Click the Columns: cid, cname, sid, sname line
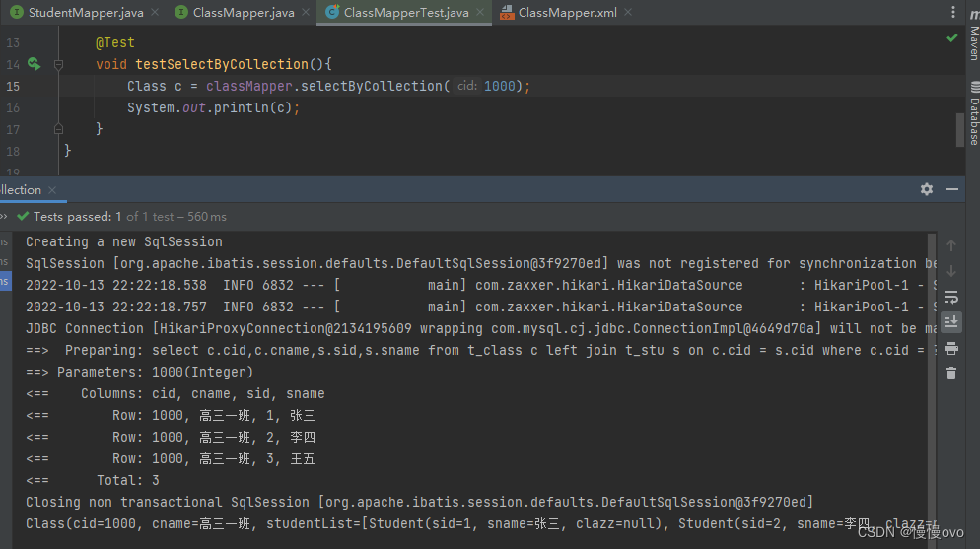Image resolution: width=980 pixels, height=549 pixels. [x=175, y=393]
